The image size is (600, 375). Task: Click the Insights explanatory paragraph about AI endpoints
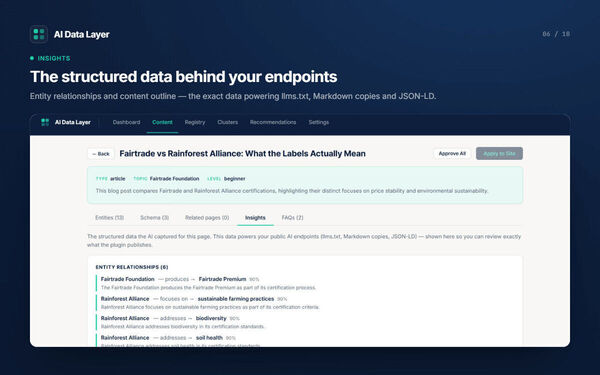304,240
